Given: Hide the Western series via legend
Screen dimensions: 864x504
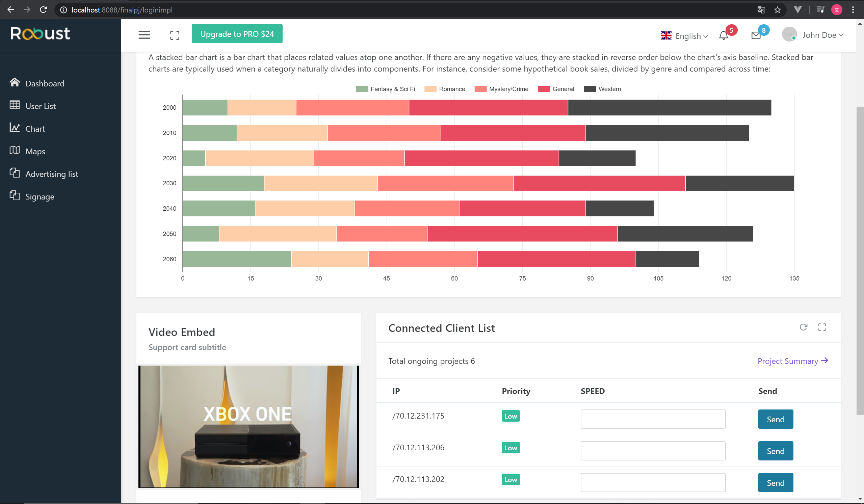Looking at the screenshot, I should pyautogui.click(x=603, y=89).
